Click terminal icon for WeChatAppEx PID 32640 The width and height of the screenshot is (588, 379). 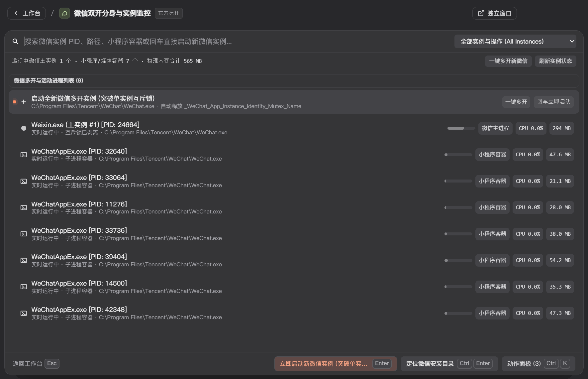(24, 155)
